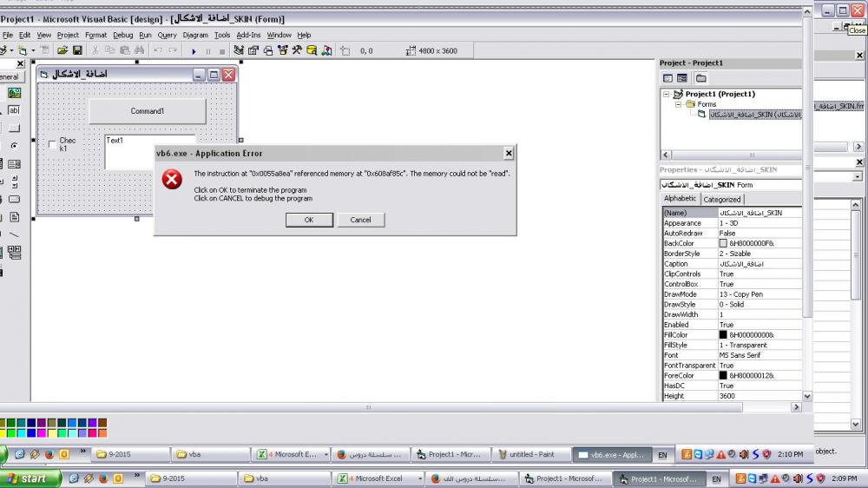868x488 pixels.
Task: Expand bottom taskbar quick launch chevron
Action: (137, 476)
